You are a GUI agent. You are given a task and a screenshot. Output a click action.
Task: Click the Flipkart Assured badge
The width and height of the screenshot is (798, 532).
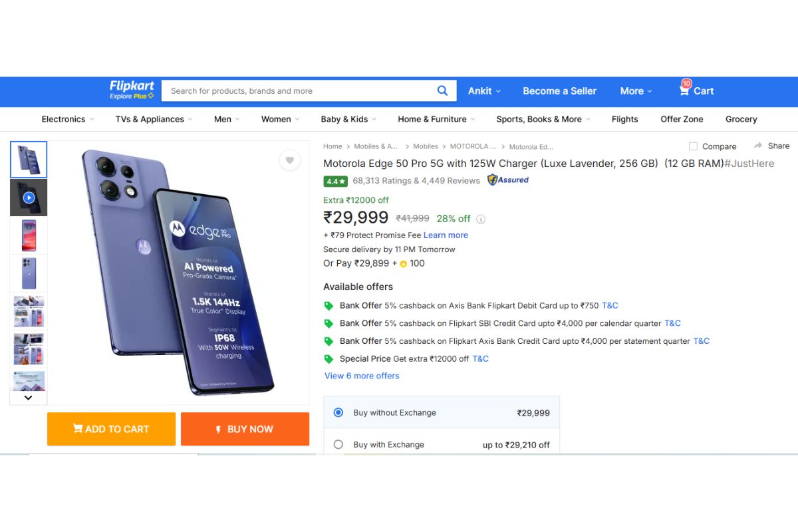pyautogui.click(x=507, y=180)
